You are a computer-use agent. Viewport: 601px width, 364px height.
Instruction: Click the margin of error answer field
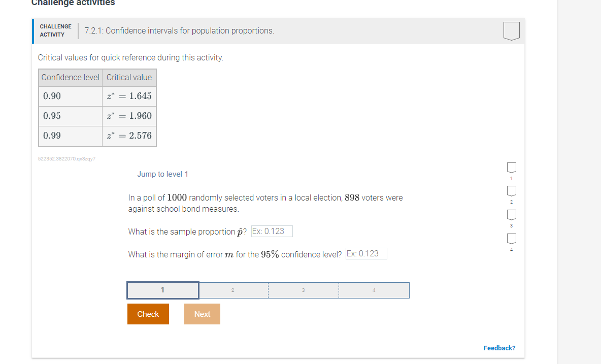(366, 253)
